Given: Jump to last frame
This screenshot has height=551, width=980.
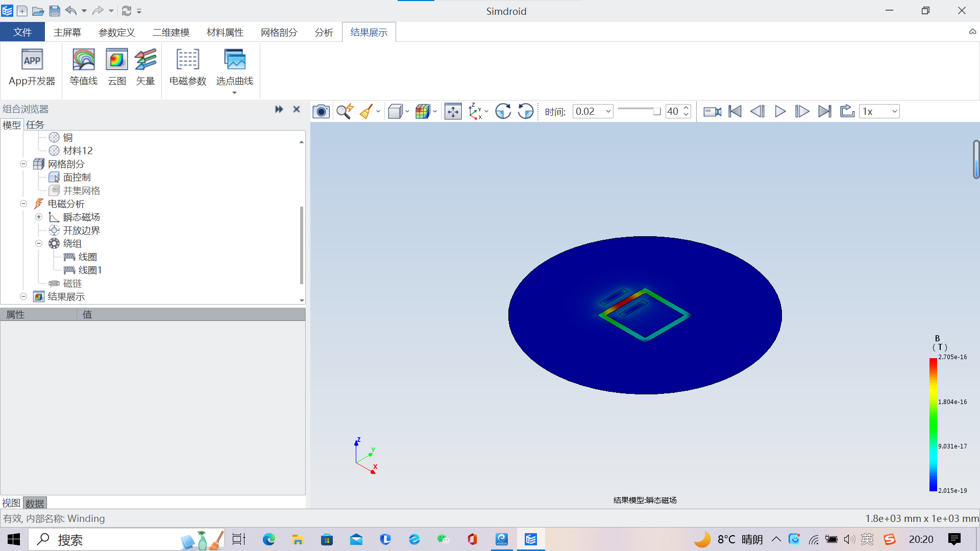Looking at the screenshot, I should coord(825,111).
